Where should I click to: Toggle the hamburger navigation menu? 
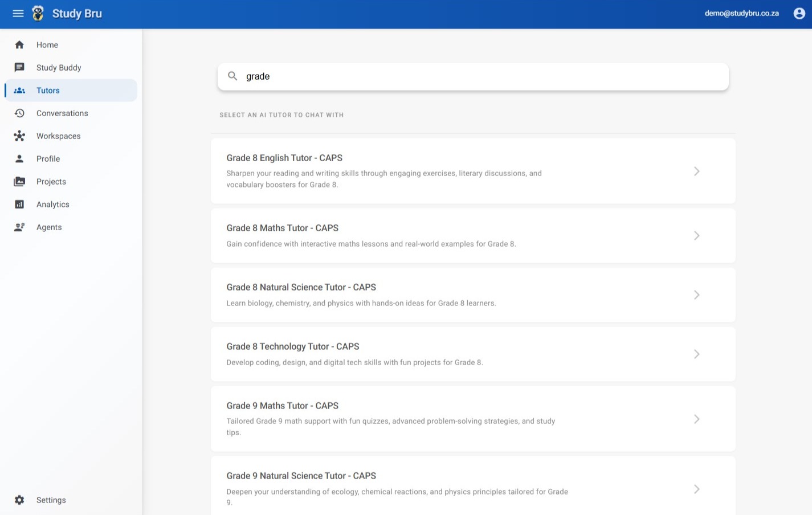(x=18, y=13)
